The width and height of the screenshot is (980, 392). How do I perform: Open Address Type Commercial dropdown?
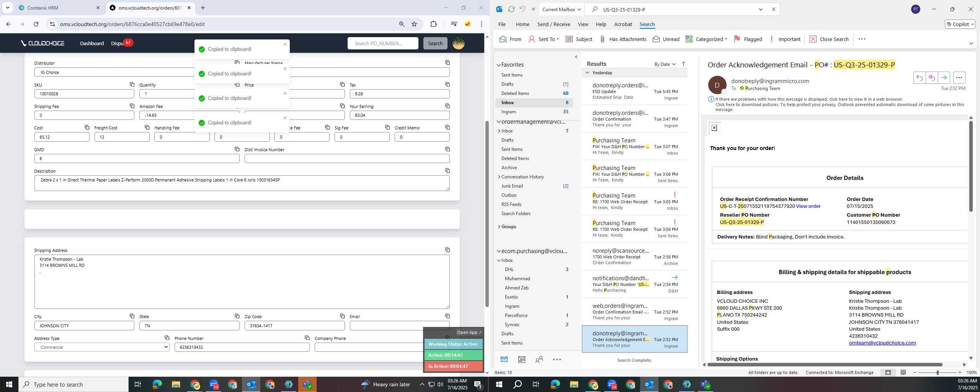[x=102, y=347]
